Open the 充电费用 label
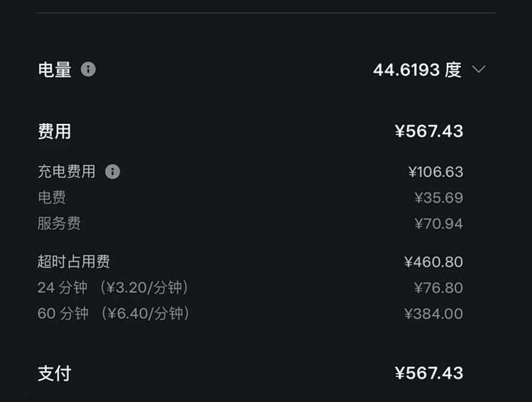Image resolution: width=532 pixels, height=402 pixels. coord(66,172)
